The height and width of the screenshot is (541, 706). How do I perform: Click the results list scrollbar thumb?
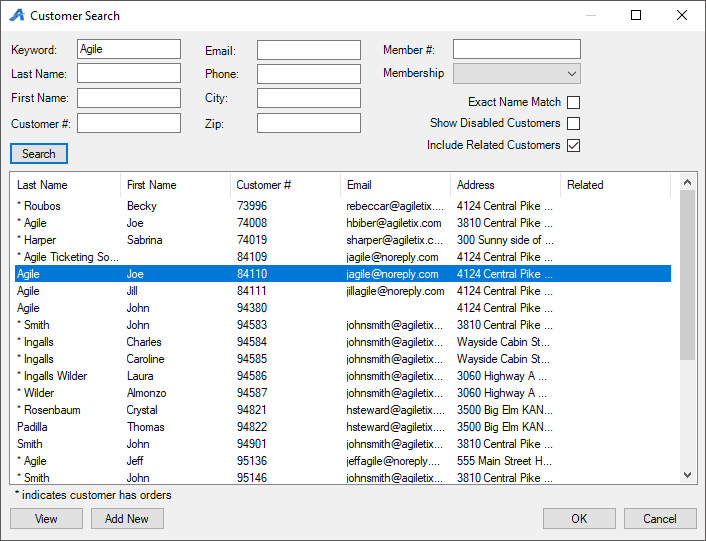click(687, 275)
